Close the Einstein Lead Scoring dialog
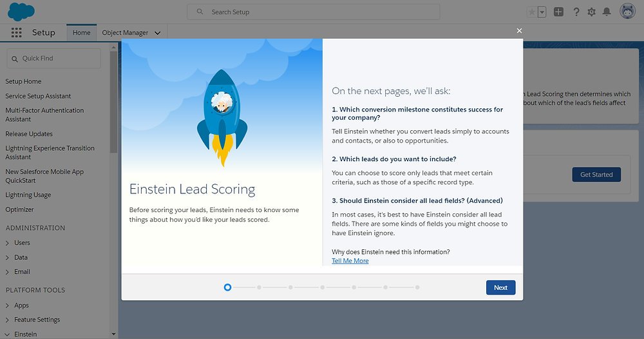This screenshot has width=644, height=339. pos(519,31)
